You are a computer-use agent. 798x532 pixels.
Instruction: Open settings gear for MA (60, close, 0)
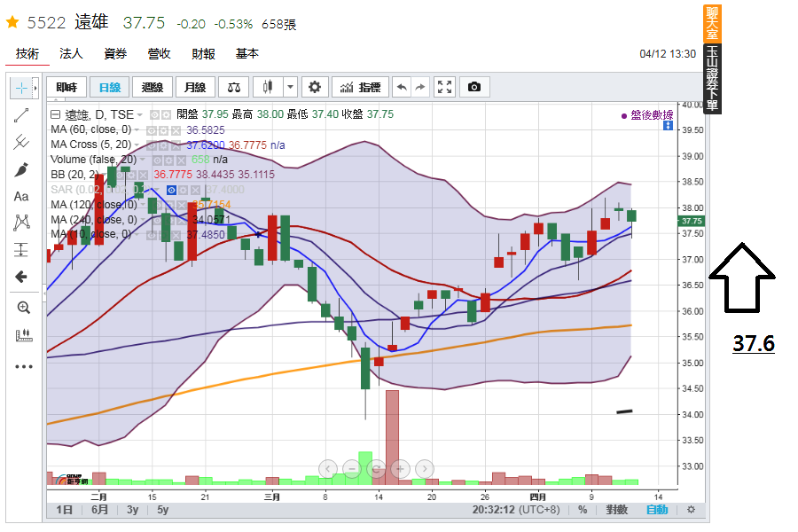tap(163, 131)
